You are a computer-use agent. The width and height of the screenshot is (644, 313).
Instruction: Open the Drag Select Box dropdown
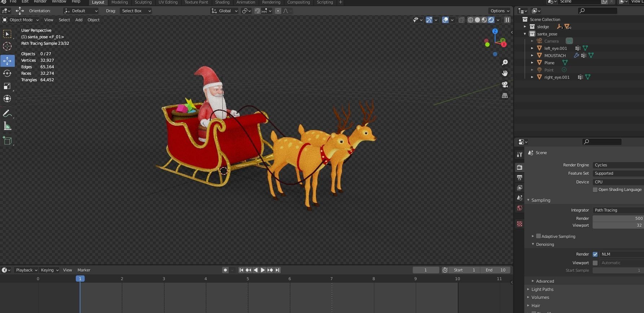[x=136, y=11]
